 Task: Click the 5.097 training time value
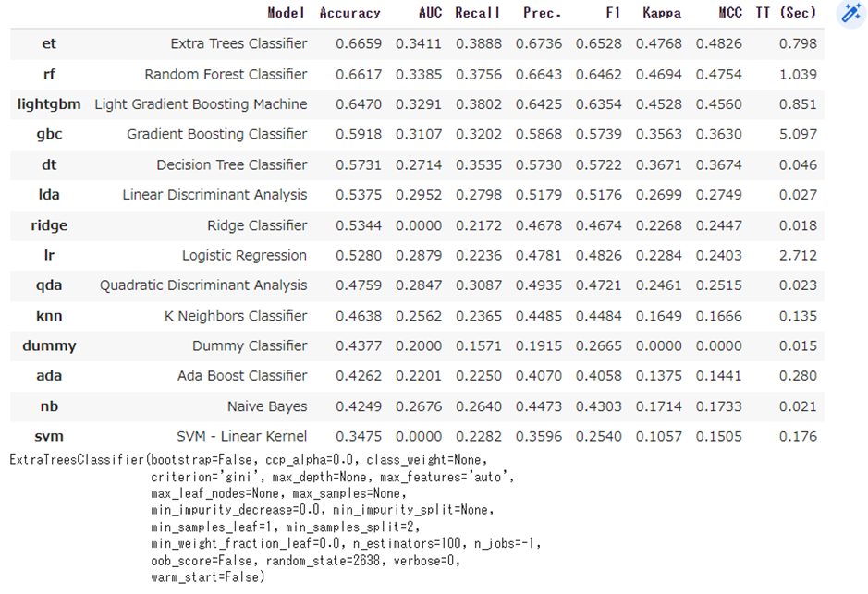[x=798, y=134]
